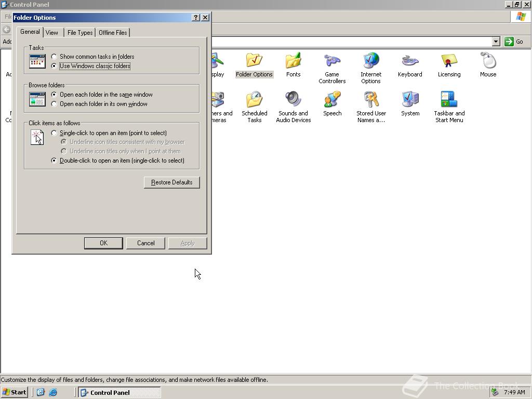Open the Mouse control panel icon

[488, 64]
